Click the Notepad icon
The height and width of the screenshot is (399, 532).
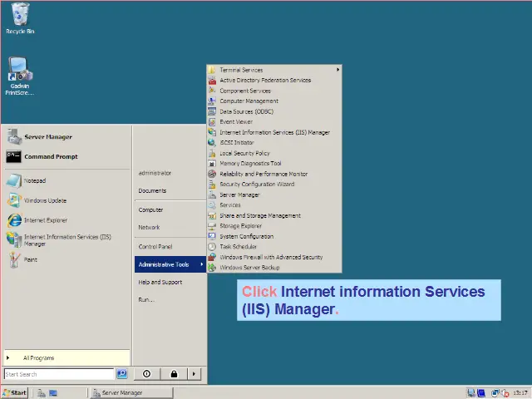(14, 181)
